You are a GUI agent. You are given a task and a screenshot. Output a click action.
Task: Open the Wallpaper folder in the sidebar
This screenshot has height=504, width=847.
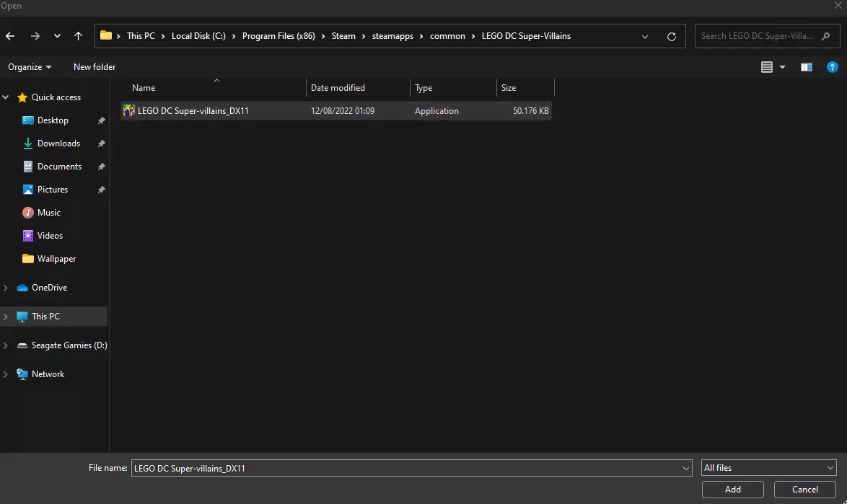pos(56,259)
